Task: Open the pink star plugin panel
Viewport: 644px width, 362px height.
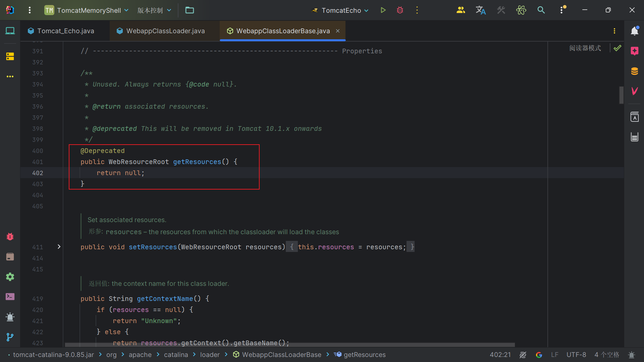Action: point(634,51)
